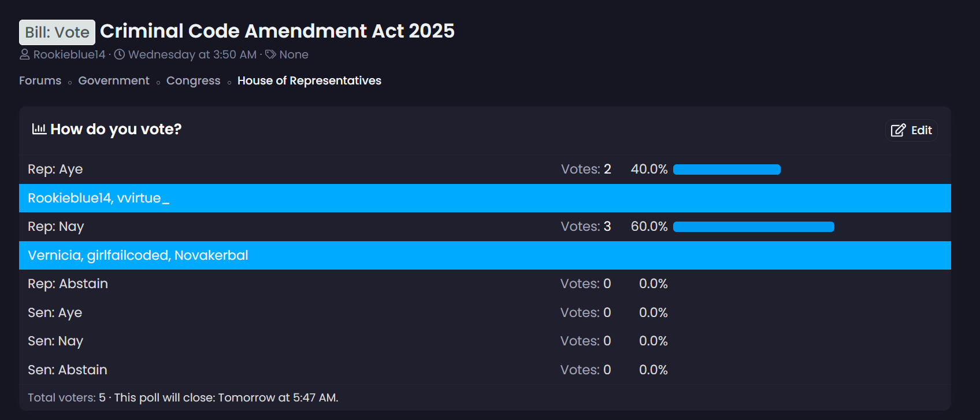Click the Rep: Nay progress bar
This screenshot has width=980, height=420.
tap(753, 227)
